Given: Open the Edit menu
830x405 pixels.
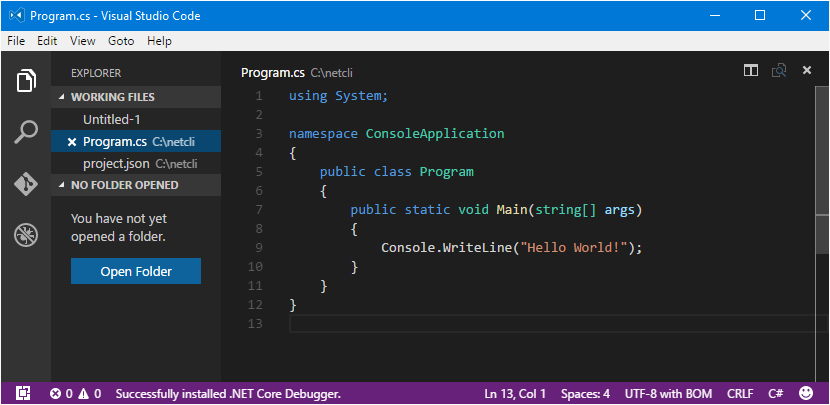Looking at the screenshot, I should (x=47, y=41).
